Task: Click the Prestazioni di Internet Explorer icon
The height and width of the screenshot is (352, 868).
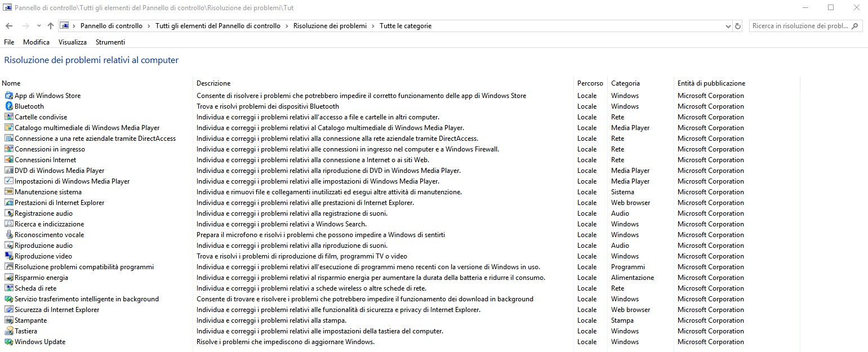Action: [8, 203]
